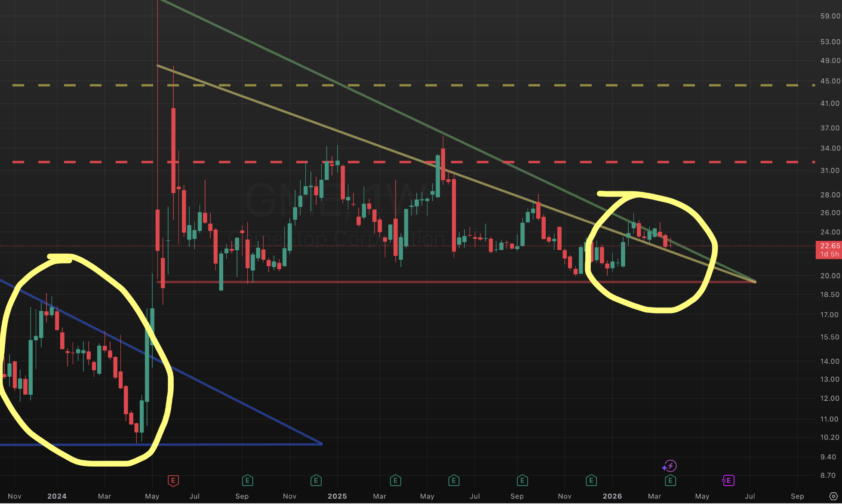This screenshot has width=842, height=504.
Task: Click the 2026 label on time axis
Action: click(x=612, y=496)
